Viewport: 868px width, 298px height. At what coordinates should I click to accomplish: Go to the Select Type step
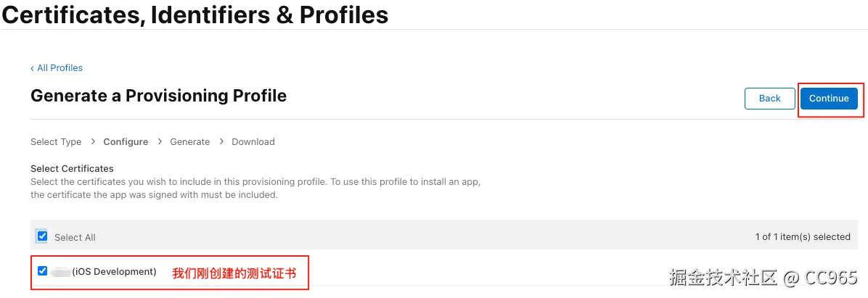pos(56,142)
